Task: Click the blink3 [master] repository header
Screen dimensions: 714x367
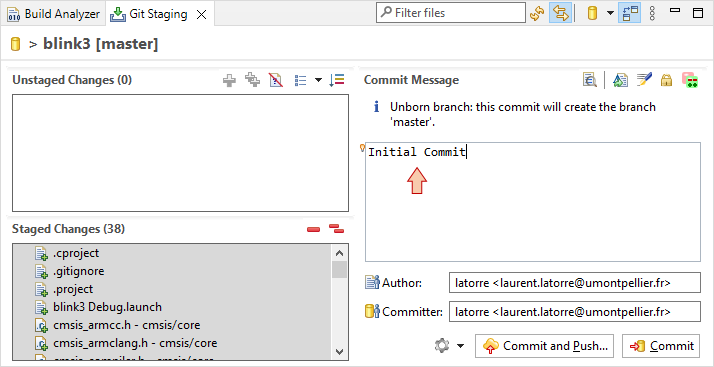Action: click(x=101, y=44)
